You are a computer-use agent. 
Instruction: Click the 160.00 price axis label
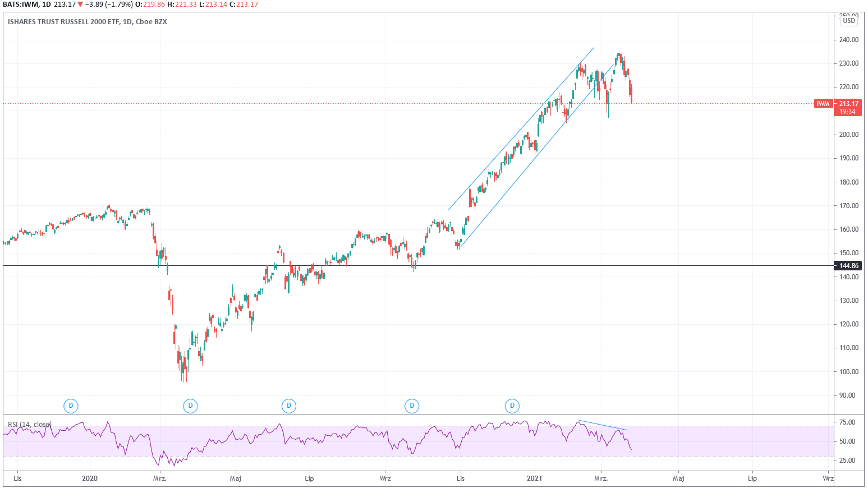point(849,229)
